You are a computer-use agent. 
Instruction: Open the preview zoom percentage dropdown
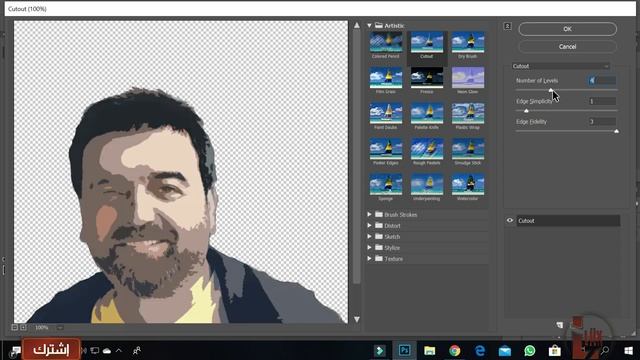coord(60,327)
